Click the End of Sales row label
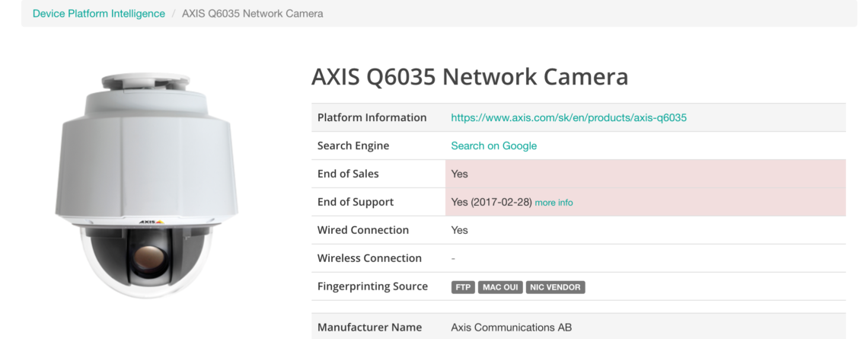This screenshot has width=868, height=339. 348,174
